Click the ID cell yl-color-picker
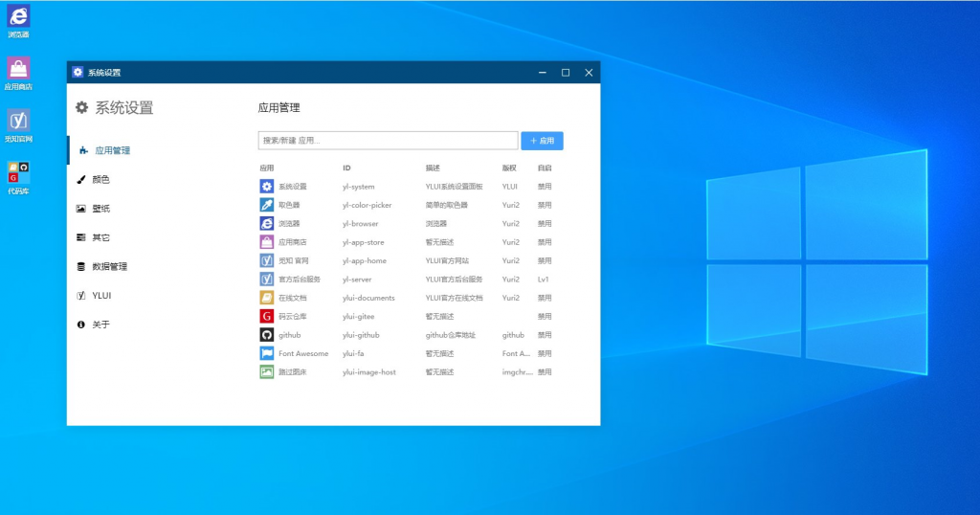This screenshot has width=980, height=515. [x=367, y=205]
